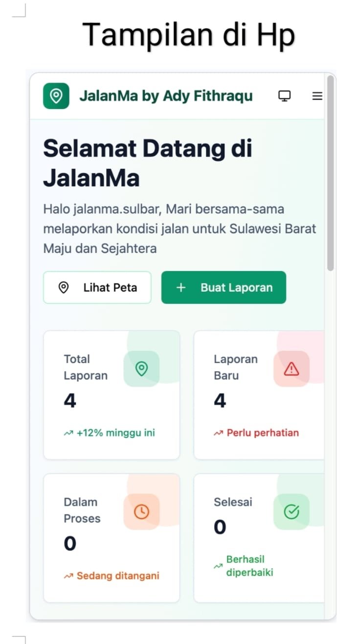Click the Berhasil diperbaiki status label

pos(249,566)
